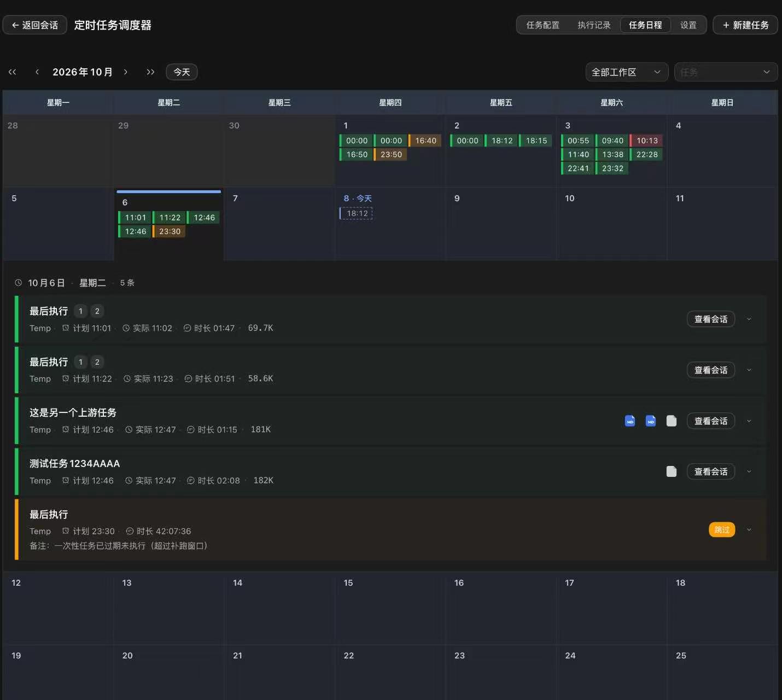The height and width of the screenshot is (700, 782).
Task: Jump forward a year with double-right chevron
Action: pos(150,72)
